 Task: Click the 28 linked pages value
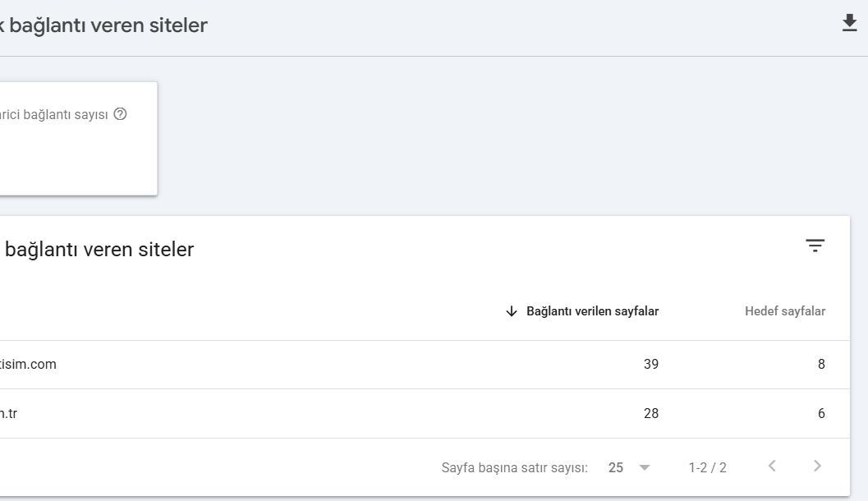tap(651, 414)
